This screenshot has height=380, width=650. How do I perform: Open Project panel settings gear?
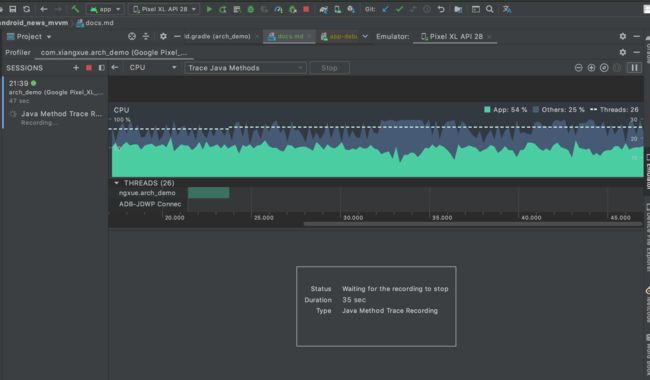(x=163, y=36)
